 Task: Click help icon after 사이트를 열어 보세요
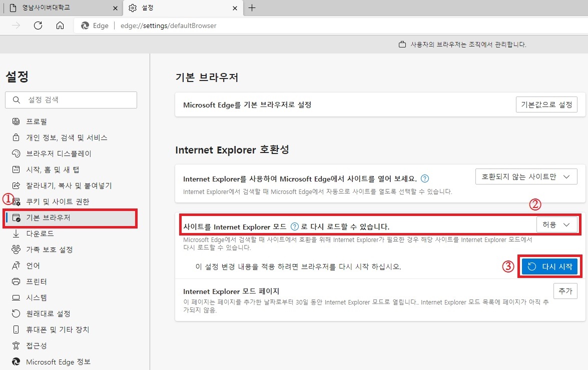click(x=424, y=178)
